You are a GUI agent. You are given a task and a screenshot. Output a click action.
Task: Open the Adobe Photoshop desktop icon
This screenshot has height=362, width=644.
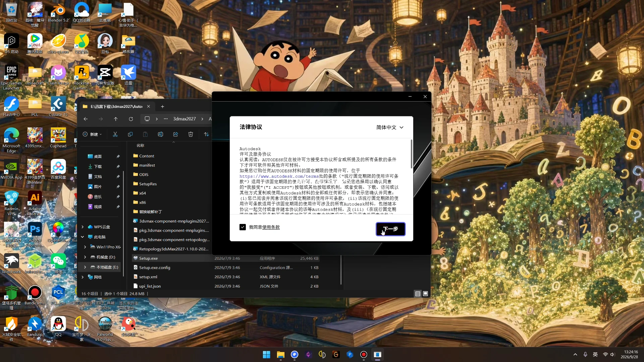pyautogui.click(x=35, y=235)
